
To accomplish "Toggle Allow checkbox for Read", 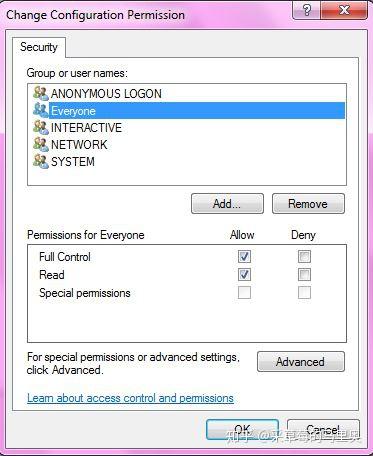I will 244,274.
